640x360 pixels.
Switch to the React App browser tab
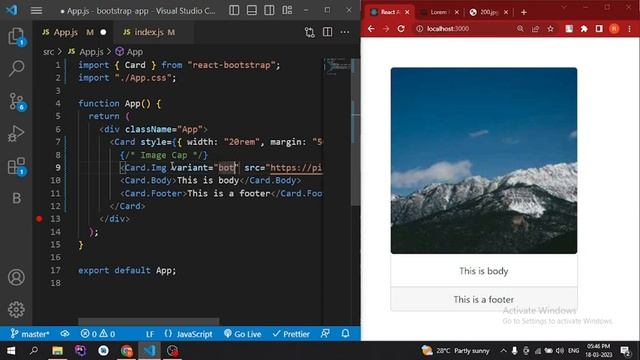(389, 12)
